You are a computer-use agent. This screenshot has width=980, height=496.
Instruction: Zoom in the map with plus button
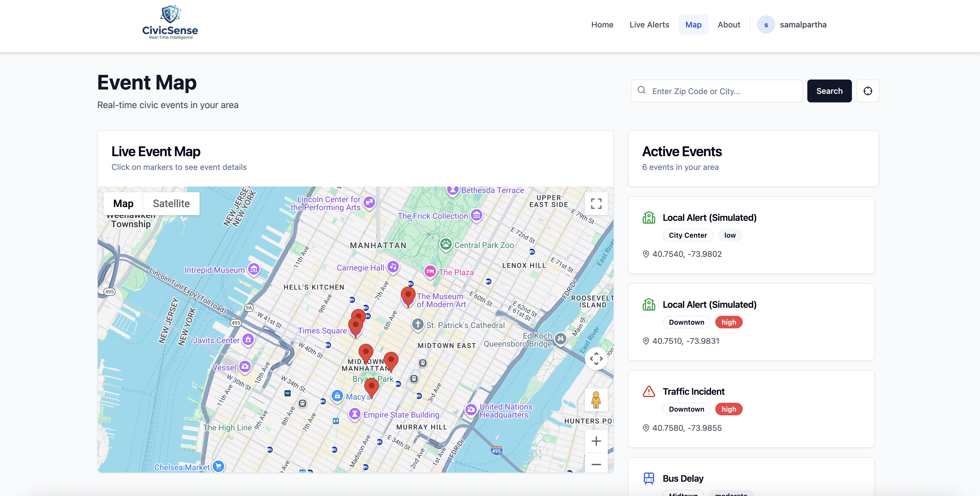596,441
